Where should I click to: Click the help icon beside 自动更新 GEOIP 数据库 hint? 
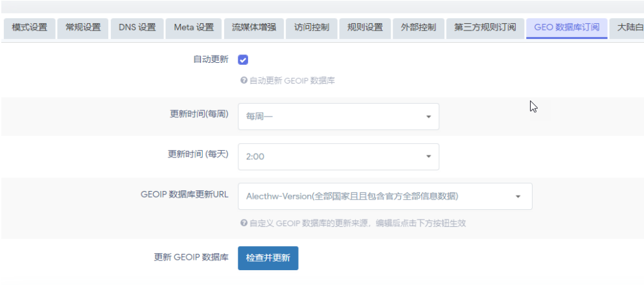244,81
